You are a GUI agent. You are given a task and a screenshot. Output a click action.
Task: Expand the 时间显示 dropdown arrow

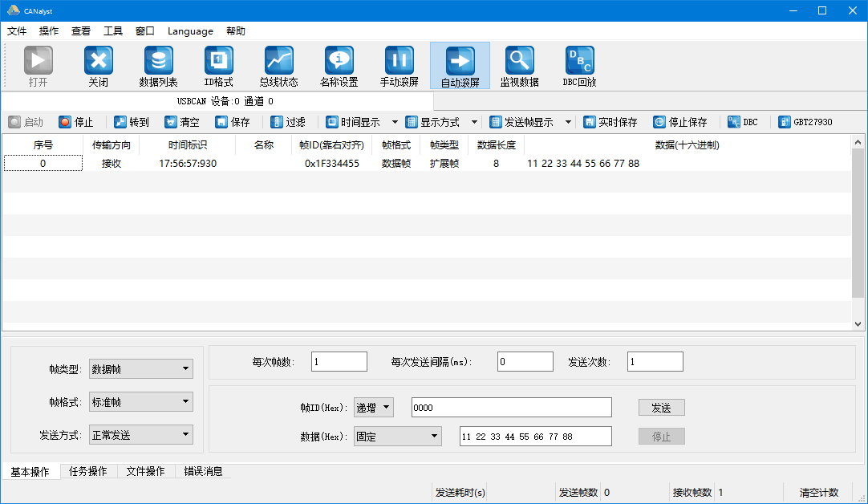pyautogui.click(x=395, y=122)
